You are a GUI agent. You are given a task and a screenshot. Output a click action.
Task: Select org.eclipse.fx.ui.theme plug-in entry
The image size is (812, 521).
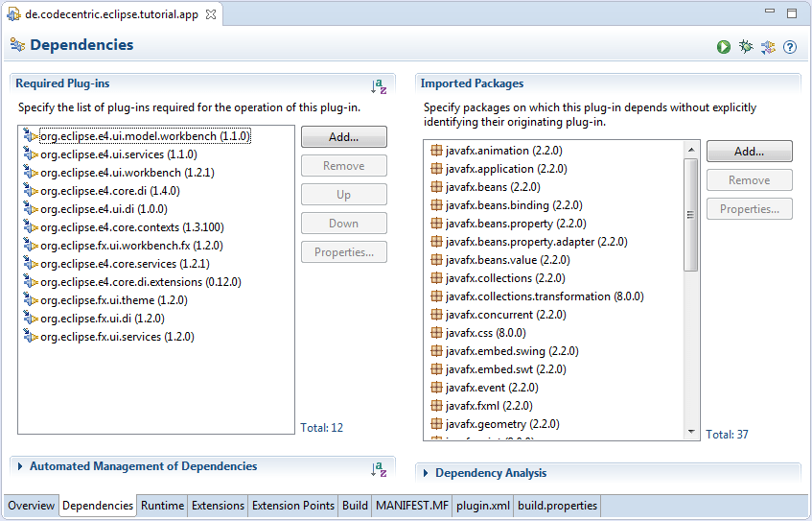[113, 300]
